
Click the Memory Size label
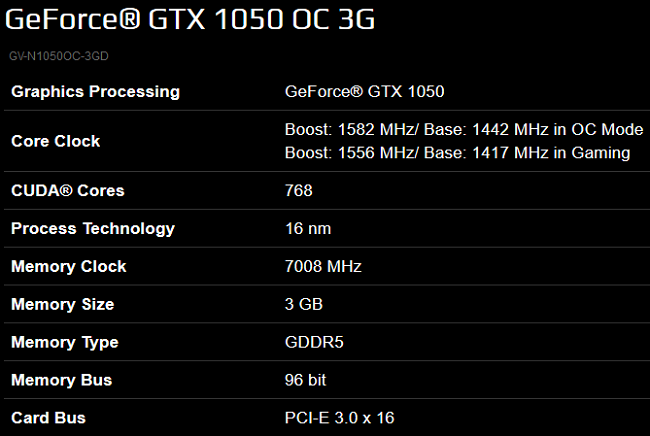point(63,305)
